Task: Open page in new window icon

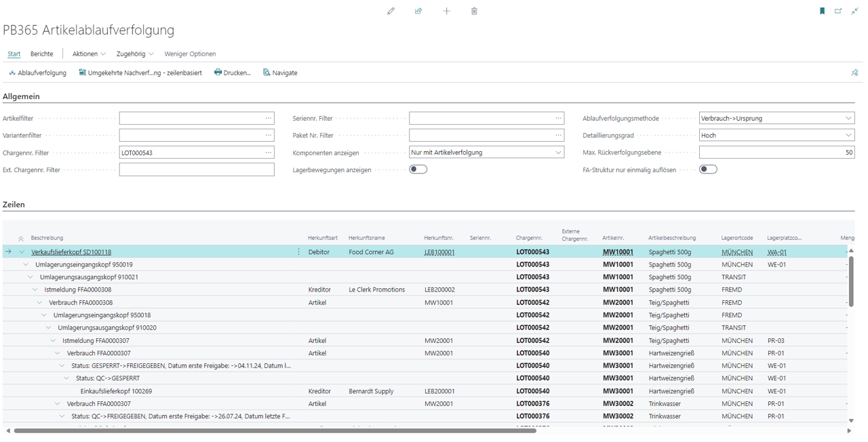Action: tap(838, 11)
